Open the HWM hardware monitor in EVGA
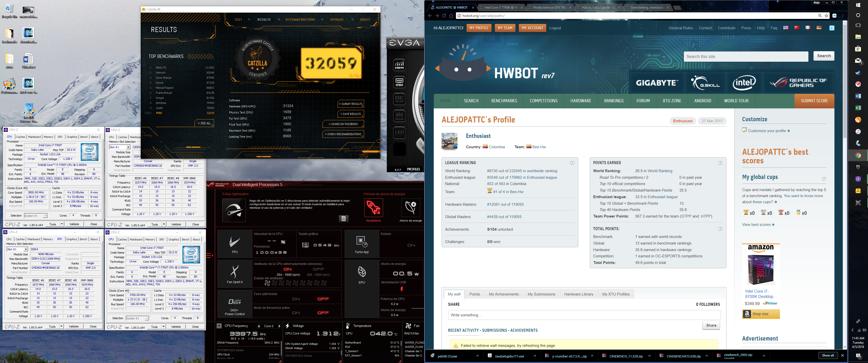Screen dimensions: 868x363 [399, 65]
